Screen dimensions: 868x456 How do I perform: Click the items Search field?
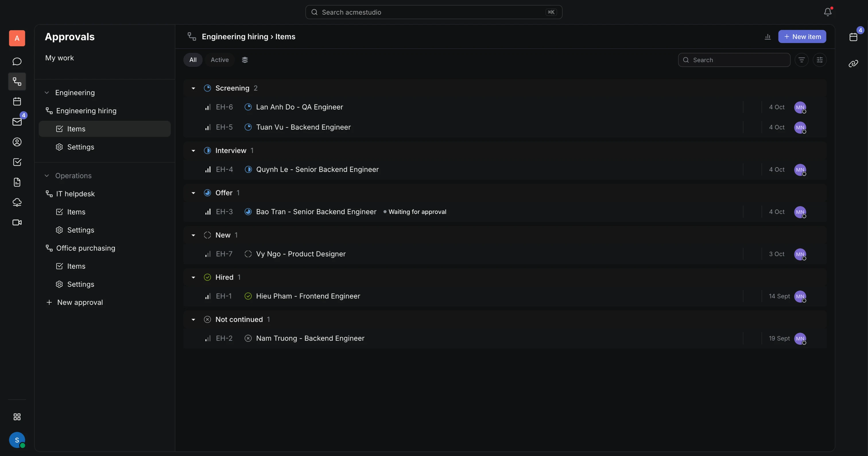(734, 60)
